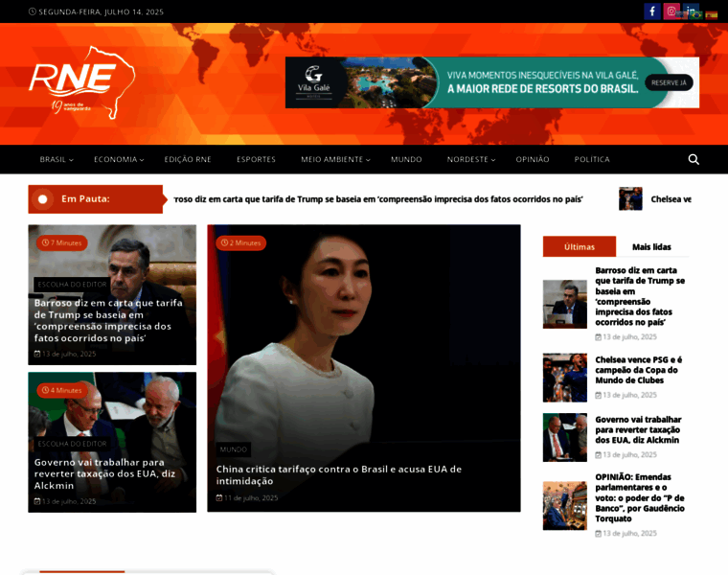
Task: Open sidebar link Barroso diz em carta
Action: click(640, 296)
